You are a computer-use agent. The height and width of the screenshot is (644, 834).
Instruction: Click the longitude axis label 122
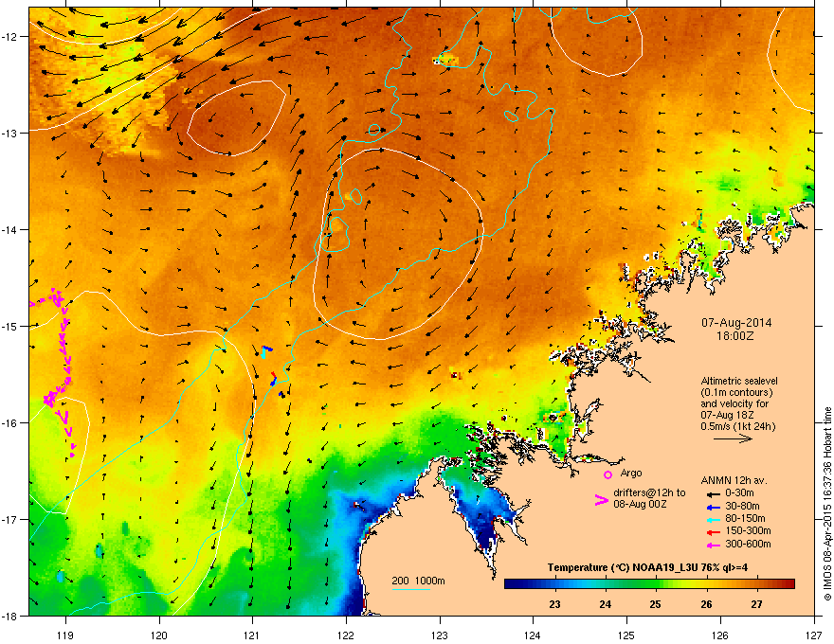point(346,635)
